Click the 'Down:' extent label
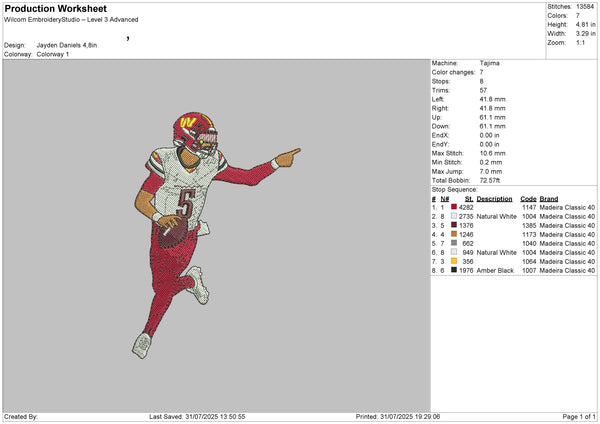 tap(441, 126)
